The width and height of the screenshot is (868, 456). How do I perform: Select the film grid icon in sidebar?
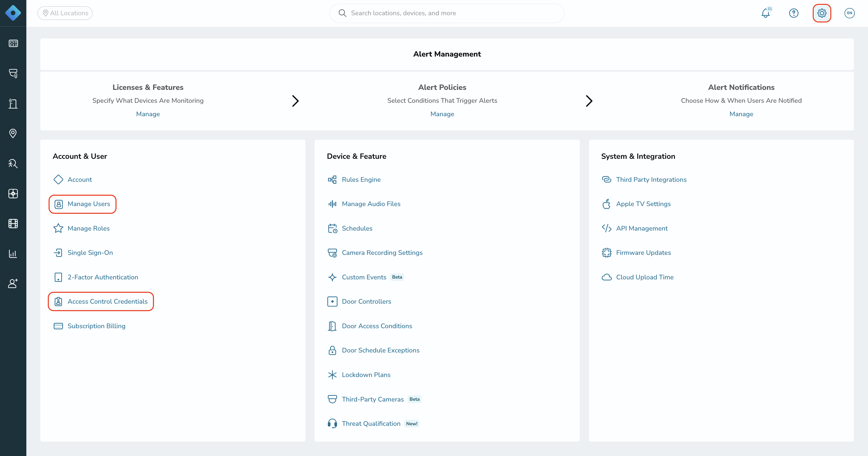(13, 224)
